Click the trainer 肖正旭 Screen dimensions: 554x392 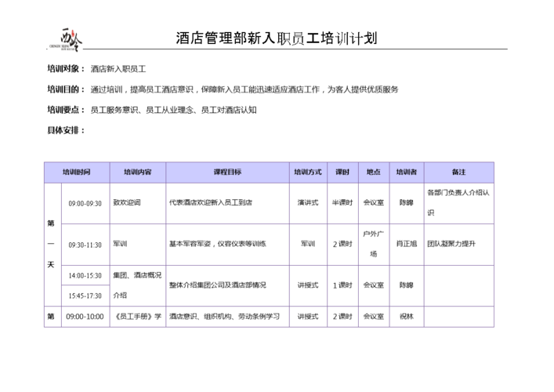click(x=407, y=244)
